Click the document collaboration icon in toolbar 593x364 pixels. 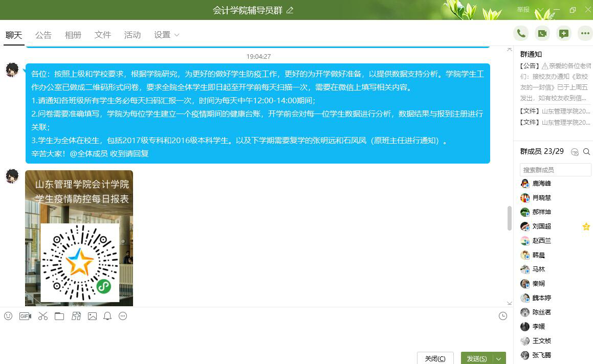76,316
